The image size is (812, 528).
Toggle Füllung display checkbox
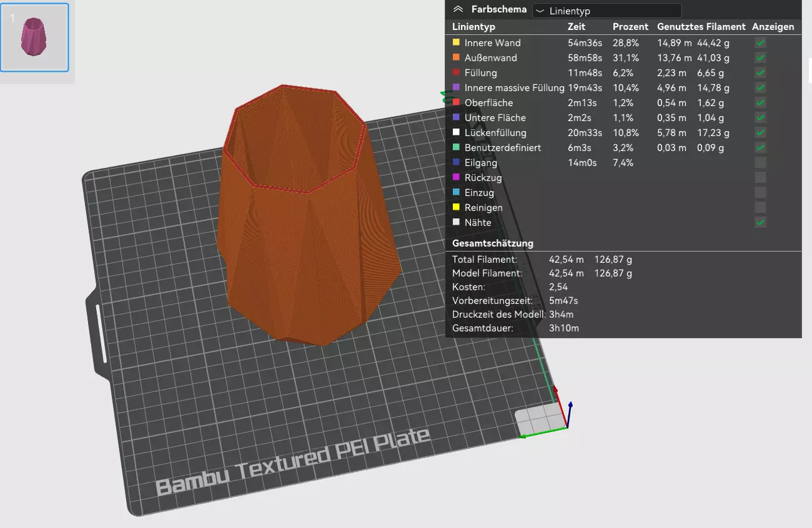[760, 73]
